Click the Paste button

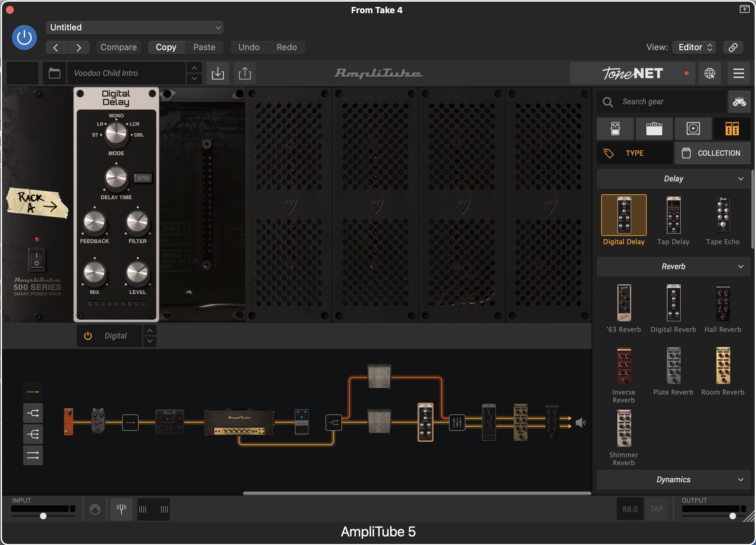204,47
